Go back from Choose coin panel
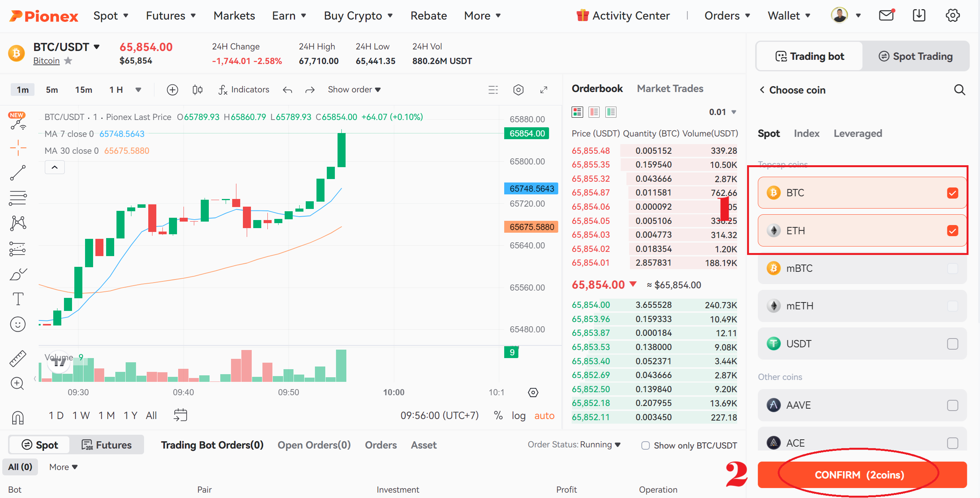The image size is (980, 498). [x=762, y=90]
